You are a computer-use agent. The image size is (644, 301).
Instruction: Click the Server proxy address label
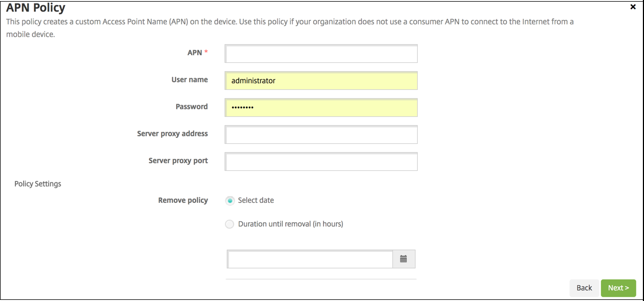(x=172, y=134)
